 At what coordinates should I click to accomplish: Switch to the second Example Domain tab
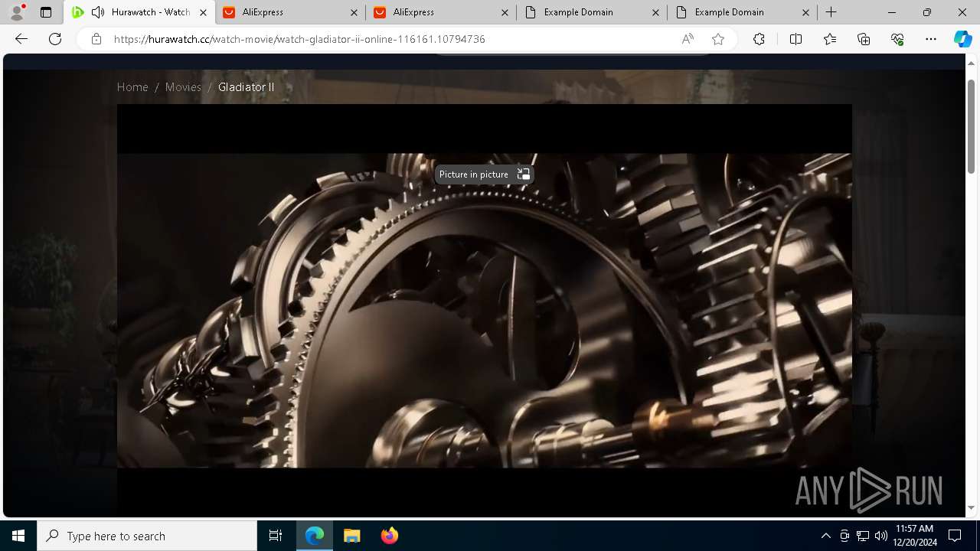coord(743,12)
